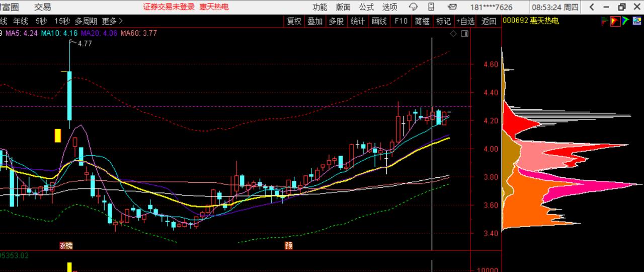The width and height of the screenshot is (644, 272).
Task: Click the 统计 button
Action: pyautogui.click(x=358, y=21)
